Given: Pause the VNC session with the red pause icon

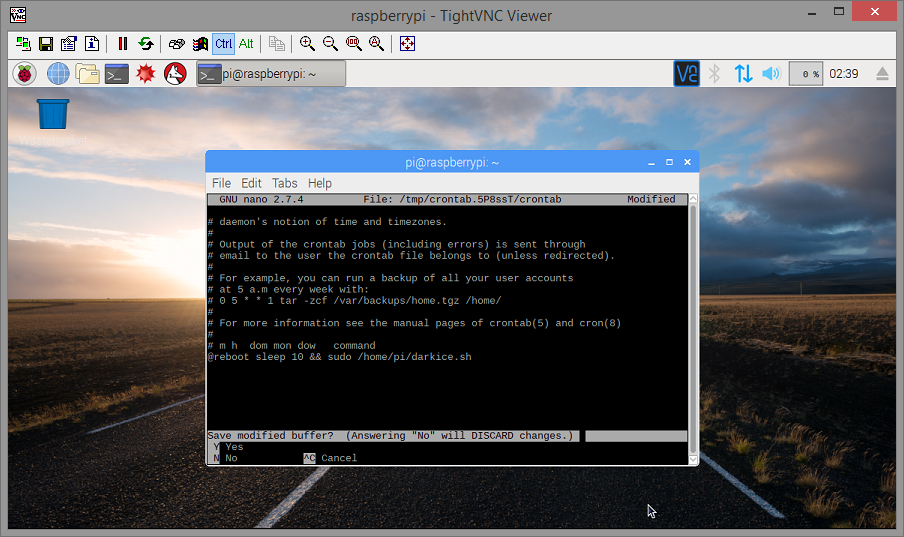Looking at the screenshot, I should coord(123,44).
